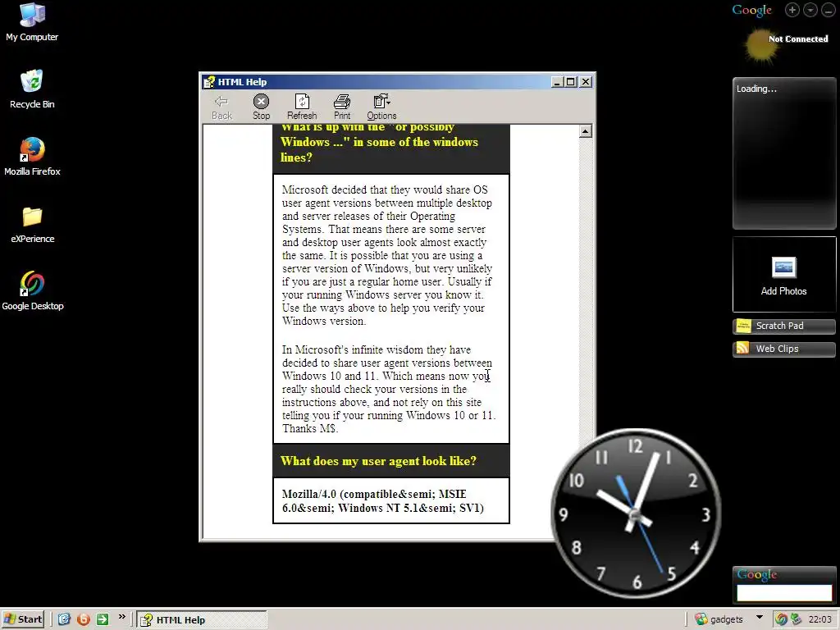
Task: Click the Google Desktop tray icon
Action: click(781, 619)
